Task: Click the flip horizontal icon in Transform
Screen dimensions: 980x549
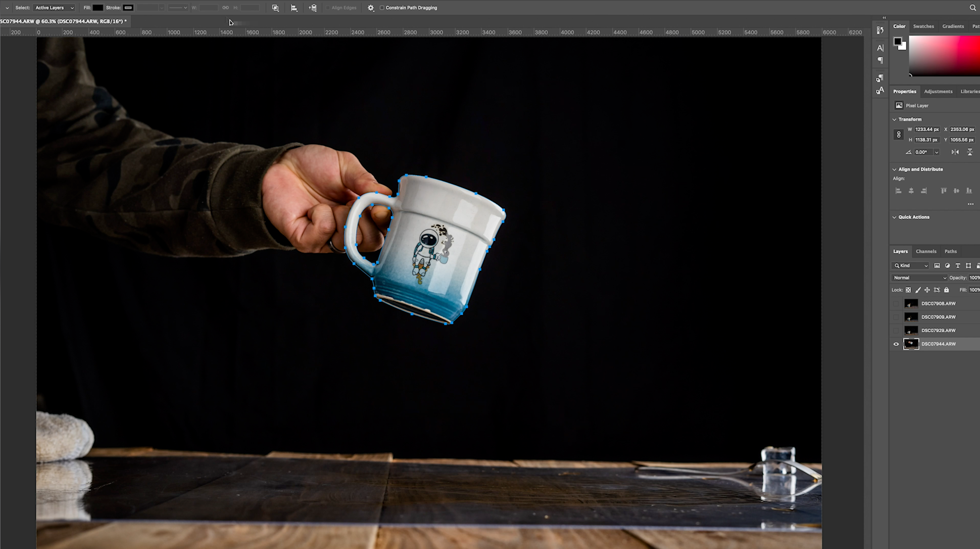Action: (x=955, y=152)
